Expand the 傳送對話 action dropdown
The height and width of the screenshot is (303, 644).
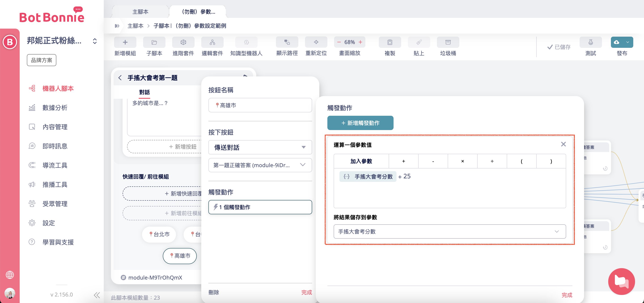(260, 147)
